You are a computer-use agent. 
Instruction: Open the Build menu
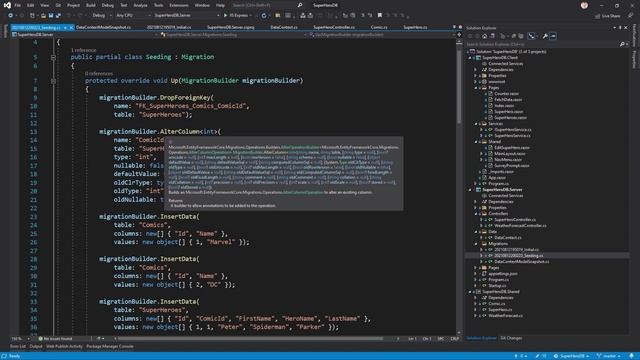pos(91,5)
